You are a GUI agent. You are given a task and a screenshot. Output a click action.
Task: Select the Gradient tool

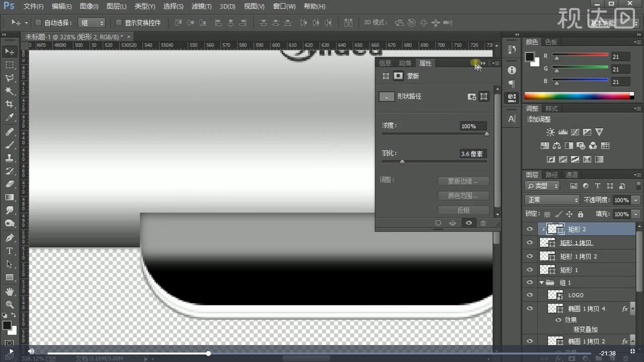coord(9,197)
